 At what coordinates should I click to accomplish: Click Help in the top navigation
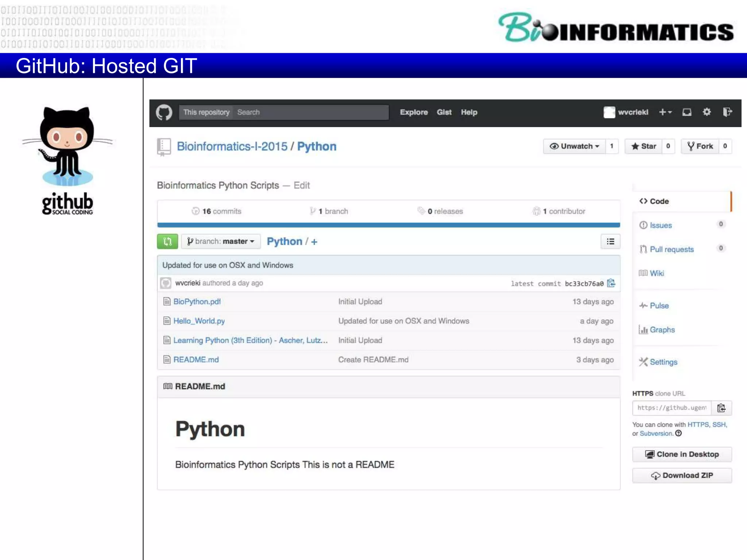click(x=469, y=112)
